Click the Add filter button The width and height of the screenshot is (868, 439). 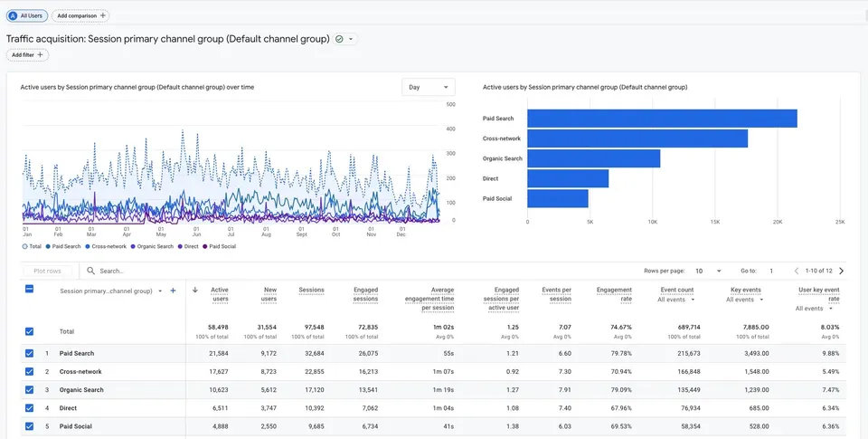coord(28,55)
